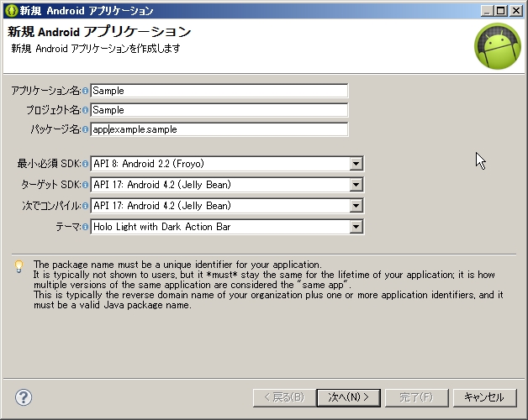Click the ターゲット SDK combo box value

coord(227,185)
